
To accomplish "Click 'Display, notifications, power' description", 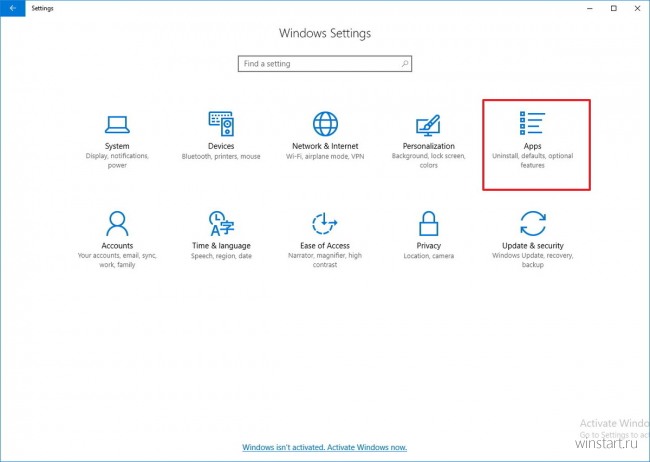I will (x=117, y=160).
